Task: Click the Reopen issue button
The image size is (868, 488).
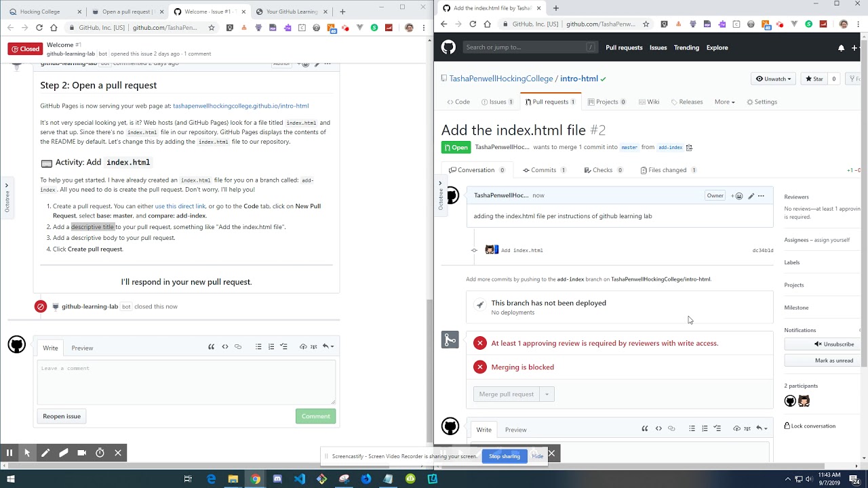Action: [62, 416]
